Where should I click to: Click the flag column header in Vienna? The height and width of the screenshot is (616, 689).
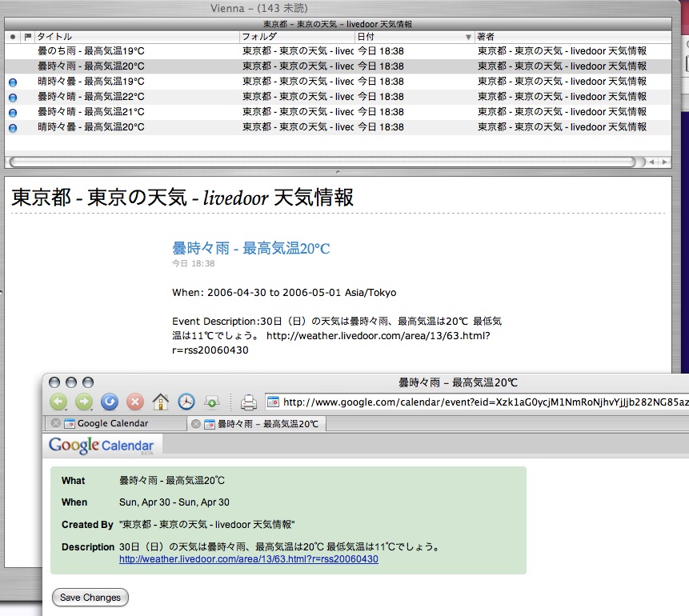(x=28, y=37)
